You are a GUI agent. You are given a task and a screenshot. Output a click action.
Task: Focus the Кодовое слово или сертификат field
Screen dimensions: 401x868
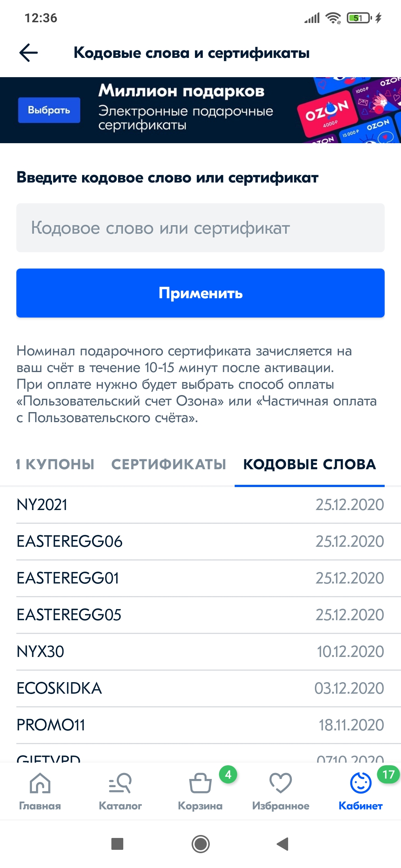pos(200,228)
